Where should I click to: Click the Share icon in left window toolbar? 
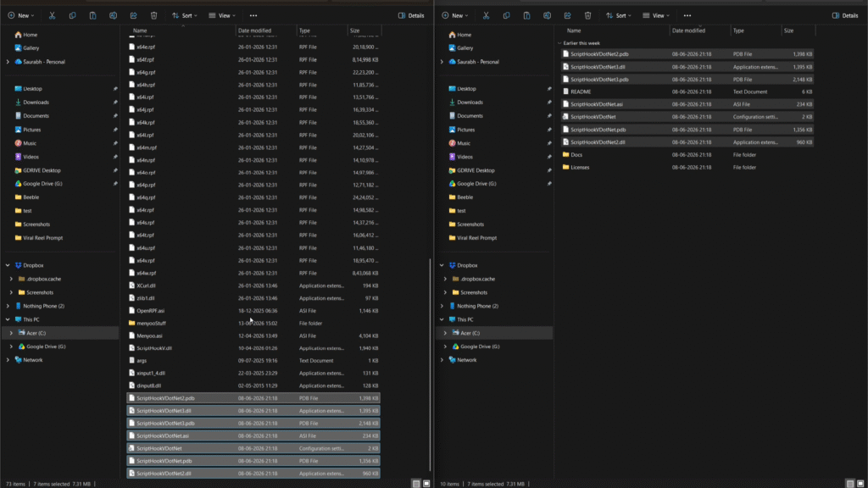[133, 15]
